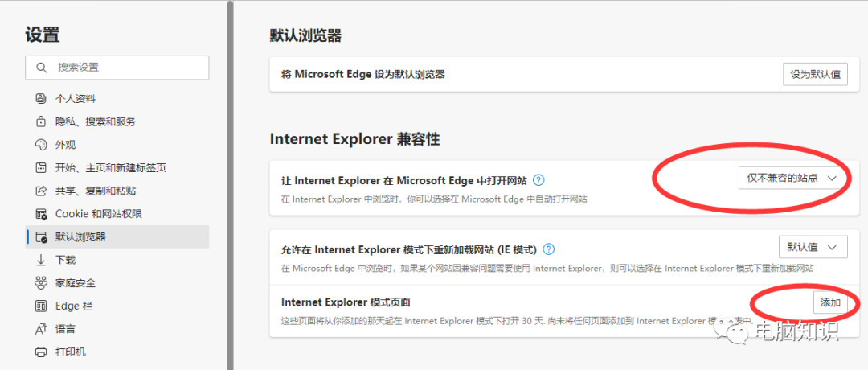Click the icon beside 开始、主页和新建标签页
This screenshot has width=868, height=370.
40,168
